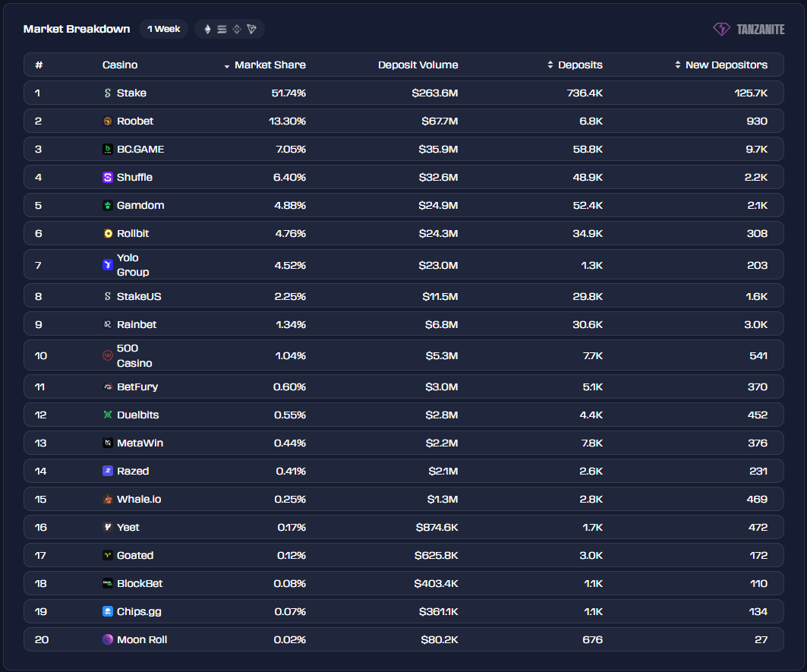Screen dimensions: 807x672
Task: Select the 500 Casino name text
Action: pyautogui.click(x=134, y=355)
